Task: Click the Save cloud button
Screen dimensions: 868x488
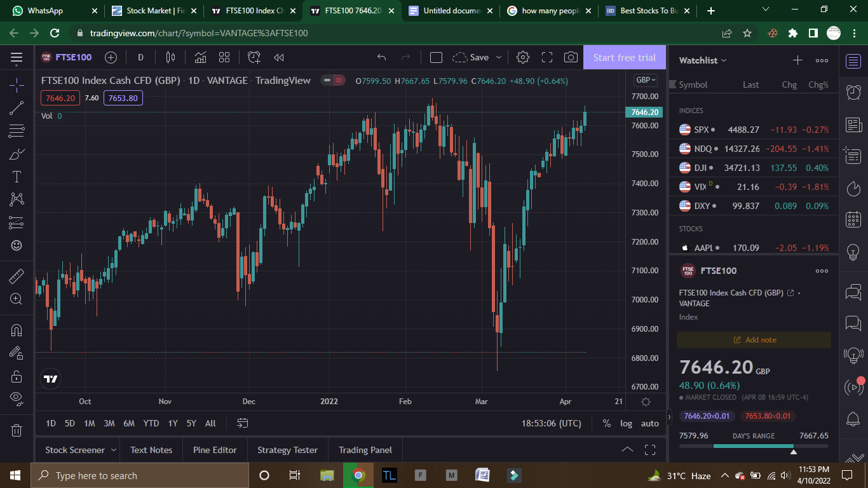Action: pos(471,57)
